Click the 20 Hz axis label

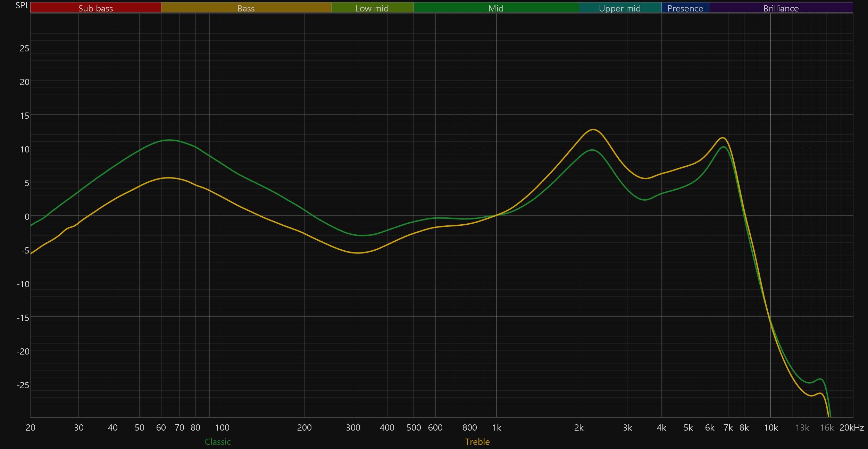point(31,427)
